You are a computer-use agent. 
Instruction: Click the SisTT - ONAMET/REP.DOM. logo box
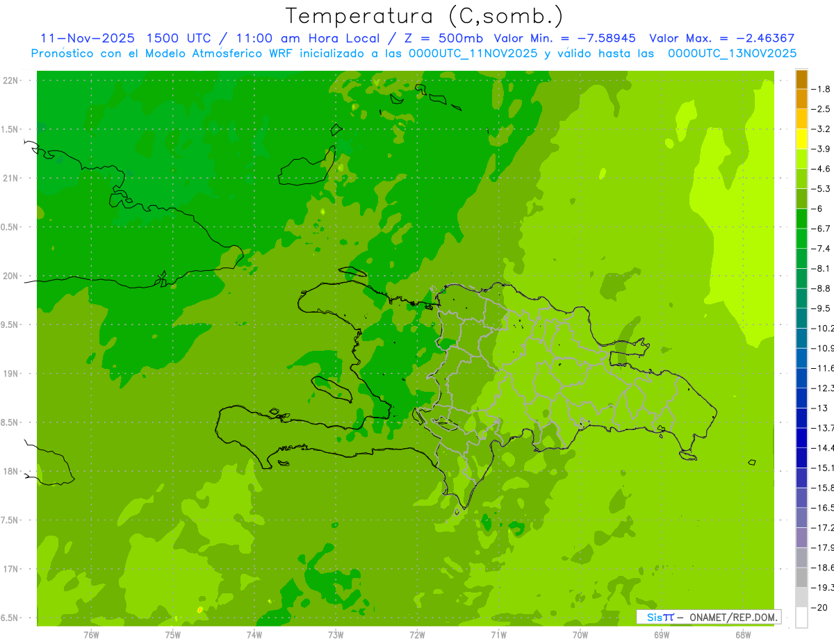pyautogui.click(x=708, y=617)
